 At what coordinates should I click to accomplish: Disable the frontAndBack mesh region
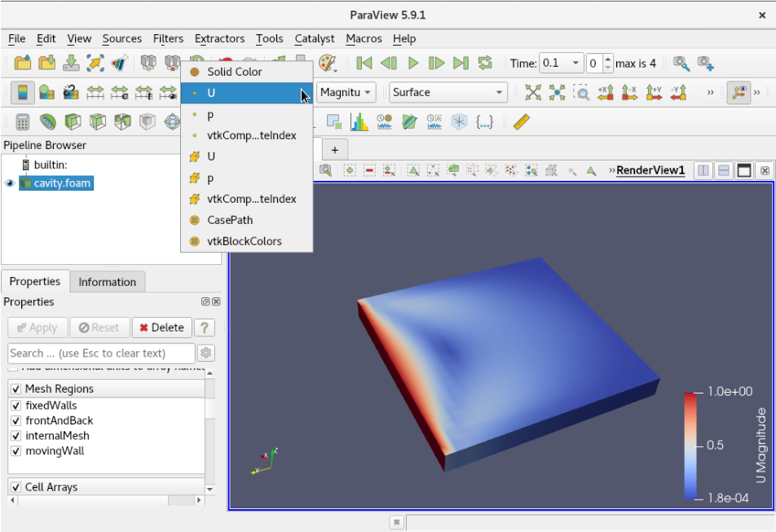tap(15, 420)
